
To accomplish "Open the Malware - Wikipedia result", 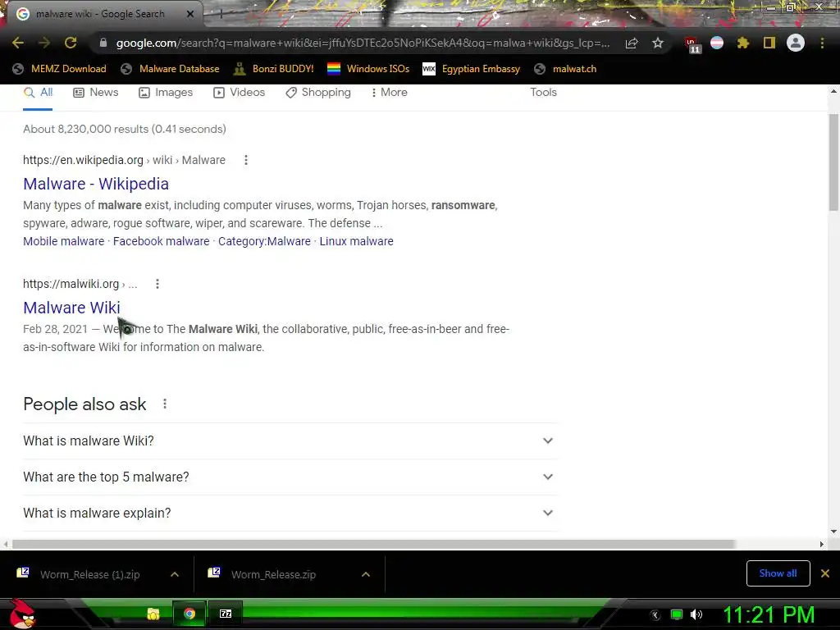I will point(96,184).
